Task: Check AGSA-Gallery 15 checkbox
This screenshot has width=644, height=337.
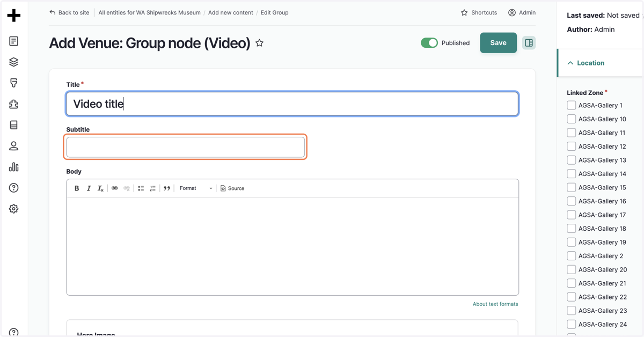Action: click(x=572, y=187)
